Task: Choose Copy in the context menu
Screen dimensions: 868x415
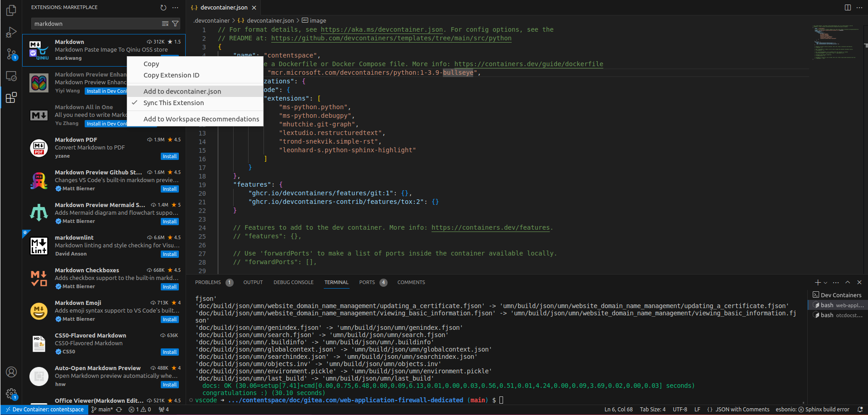Action: tap(195, 64)
